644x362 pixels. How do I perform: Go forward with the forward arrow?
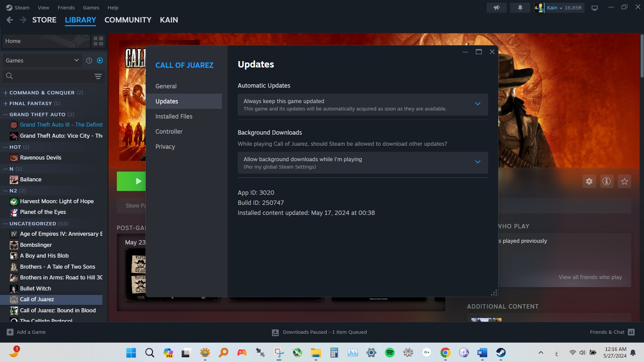click(x=23, y=20)
